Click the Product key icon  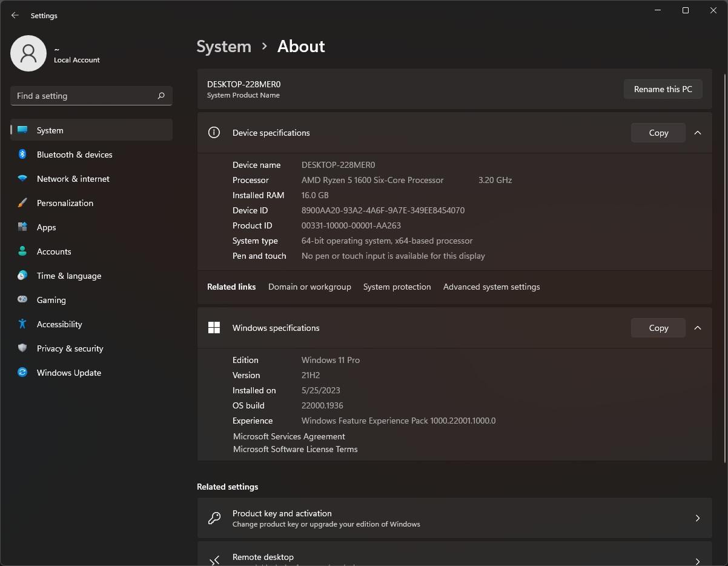coord(214,518)
